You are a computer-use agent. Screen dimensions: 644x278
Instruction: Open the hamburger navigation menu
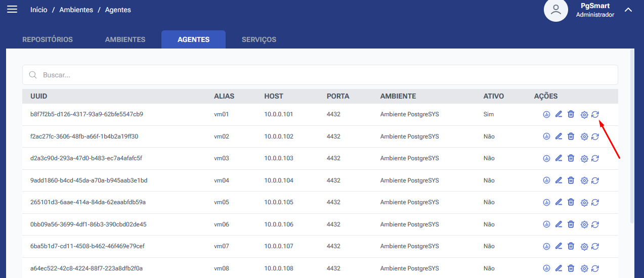[x=12, y=10]
